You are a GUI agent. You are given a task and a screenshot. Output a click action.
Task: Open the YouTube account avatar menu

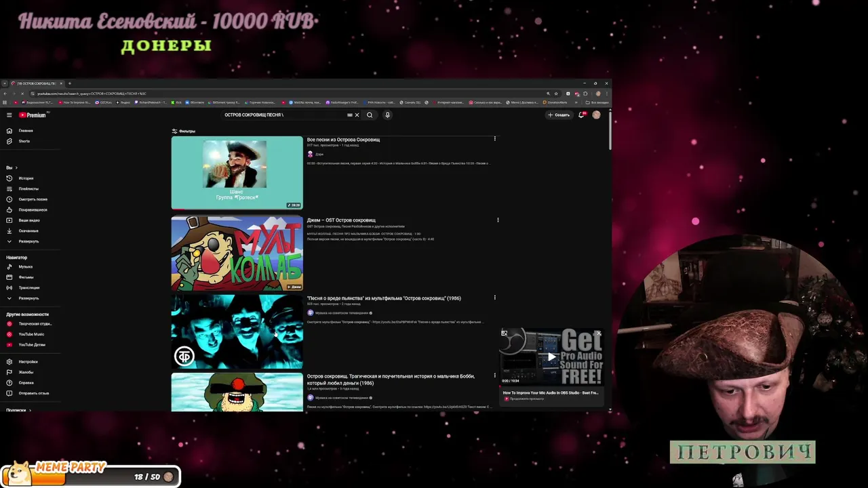point(596,115)
